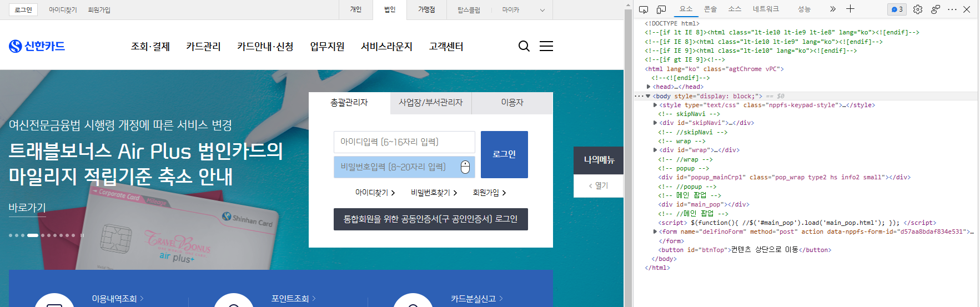
Task: Click the Shinhan Card logo
Action: coord(37,46)
